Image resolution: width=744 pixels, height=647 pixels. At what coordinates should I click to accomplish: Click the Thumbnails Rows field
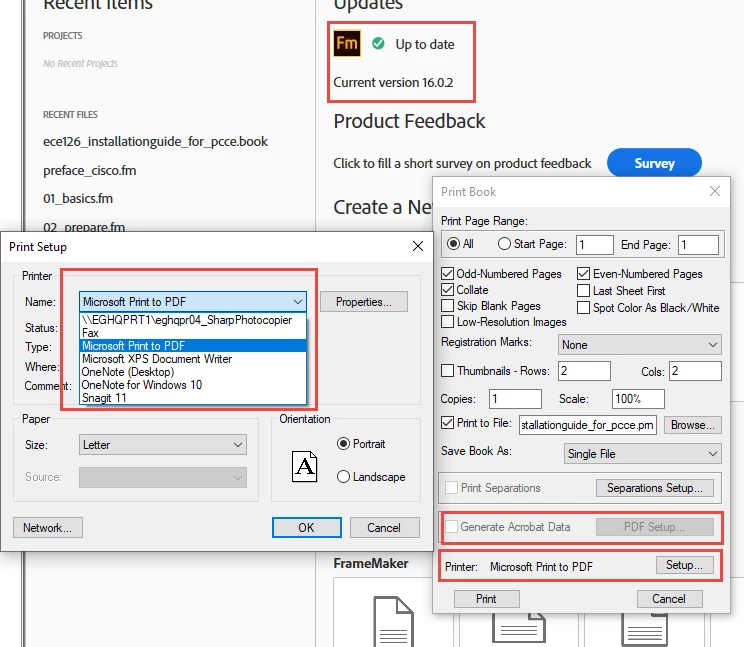coord(584,370)
